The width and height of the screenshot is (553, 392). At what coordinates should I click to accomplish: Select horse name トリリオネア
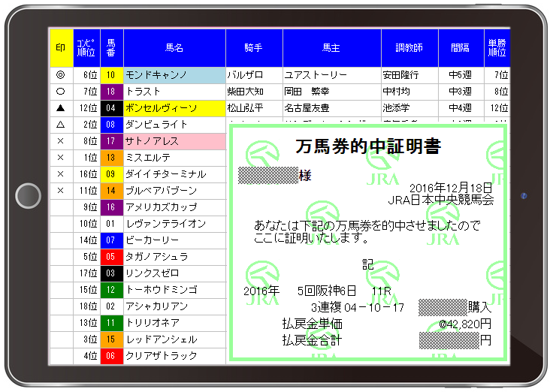(x=174, y=323)
